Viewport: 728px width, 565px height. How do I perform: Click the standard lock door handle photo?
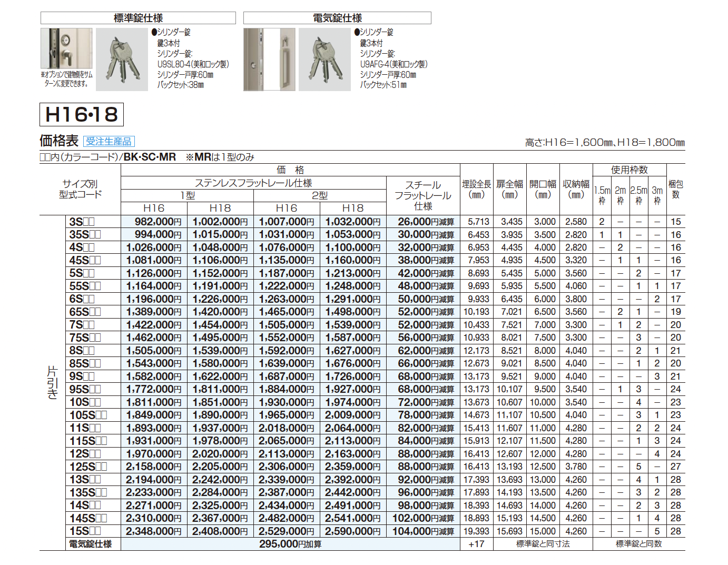66,48
